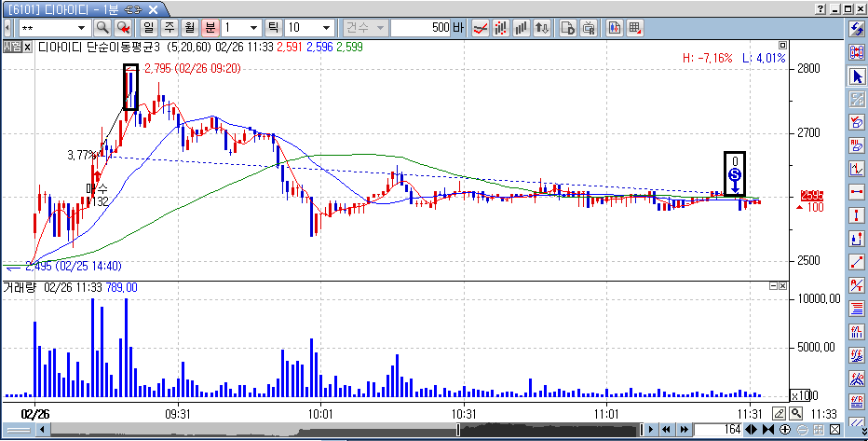
Task: Toggle the 틱 tick chart mode
Action: pos(273,27)
